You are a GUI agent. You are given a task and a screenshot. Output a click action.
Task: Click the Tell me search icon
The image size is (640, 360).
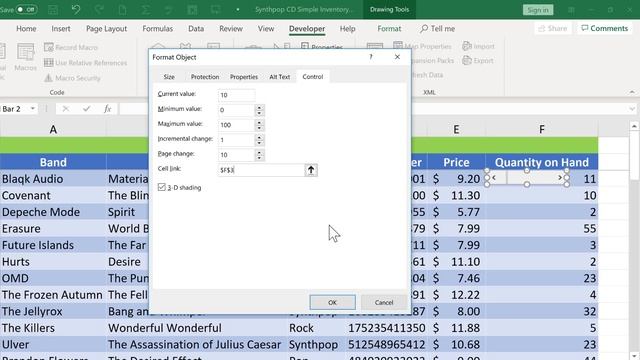[424, 29]
